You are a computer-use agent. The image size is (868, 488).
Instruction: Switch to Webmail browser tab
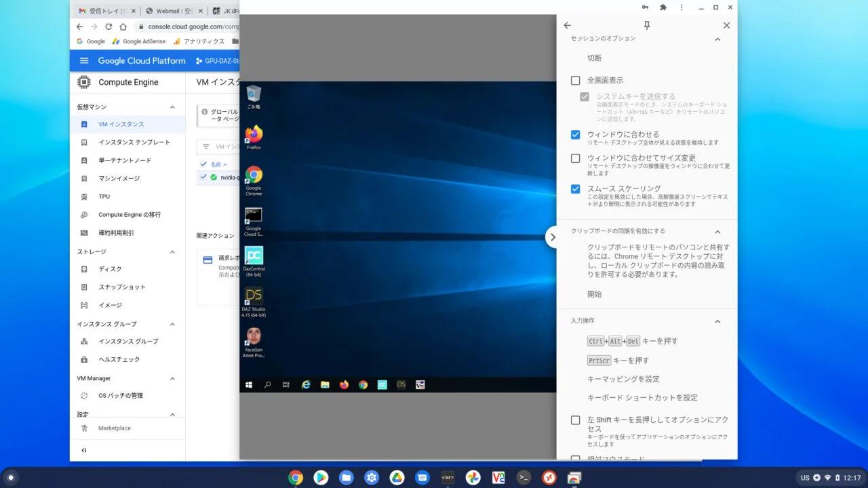[172, 11]
